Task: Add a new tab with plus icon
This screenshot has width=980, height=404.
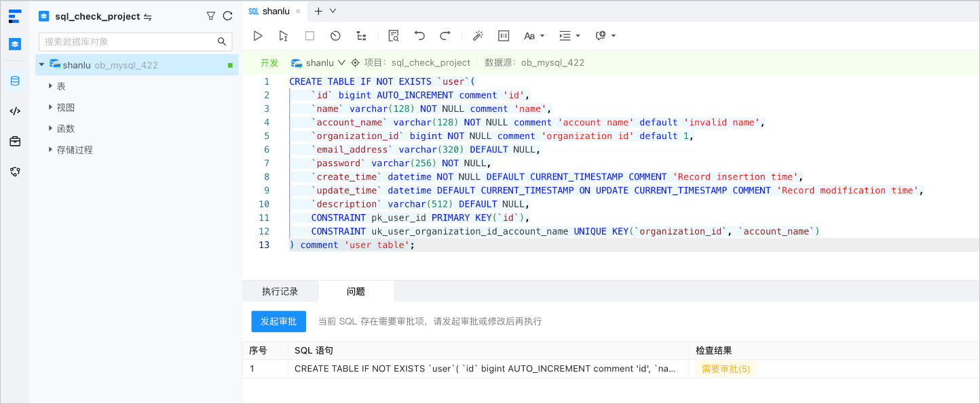Action: [318, 11]
